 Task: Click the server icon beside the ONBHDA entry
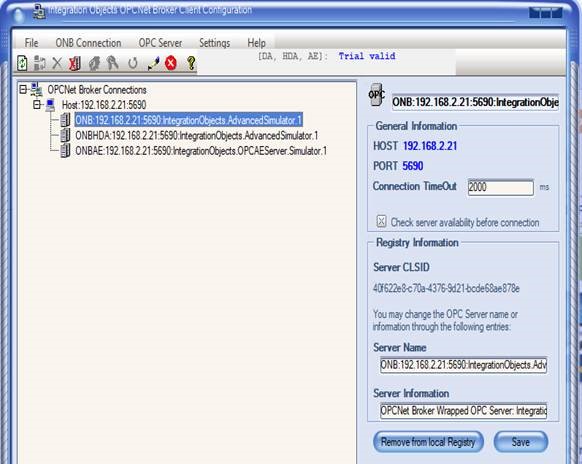click(65, 135)
